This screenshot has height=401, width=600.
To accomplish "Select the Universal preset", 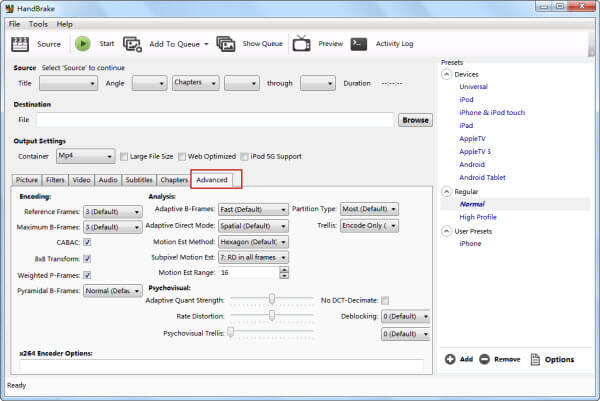I will [473, 86].
